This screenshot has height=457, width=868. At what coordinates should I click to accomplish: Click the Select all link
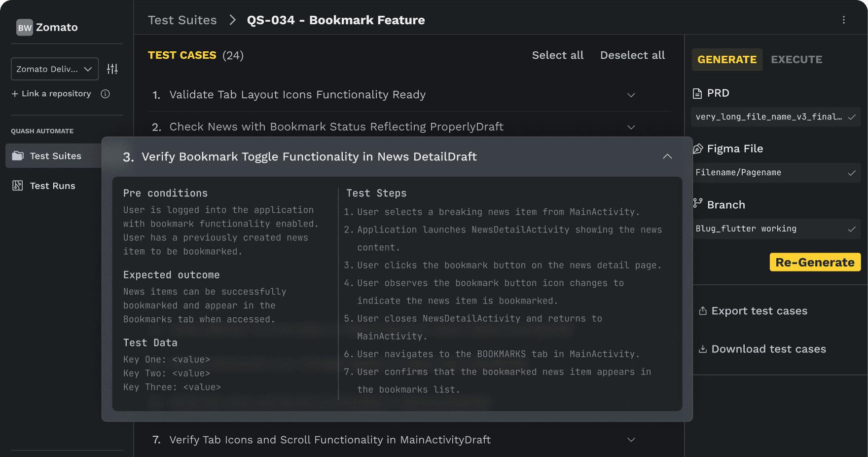(x=558, y=55)
